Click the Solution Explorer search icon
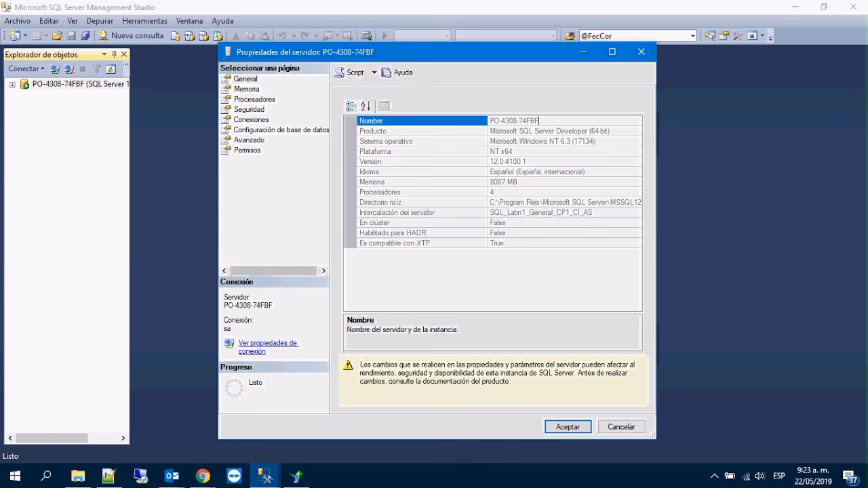Viewport: 868px width, 488px height. [x=710, y=36]
